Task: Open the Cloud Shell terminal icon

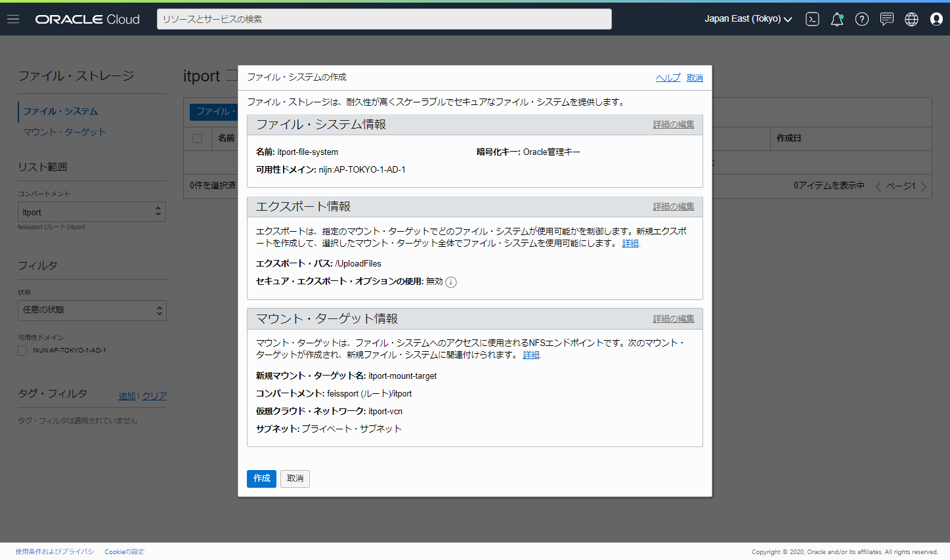Action: pyautogui.click(x=812, y=19)
